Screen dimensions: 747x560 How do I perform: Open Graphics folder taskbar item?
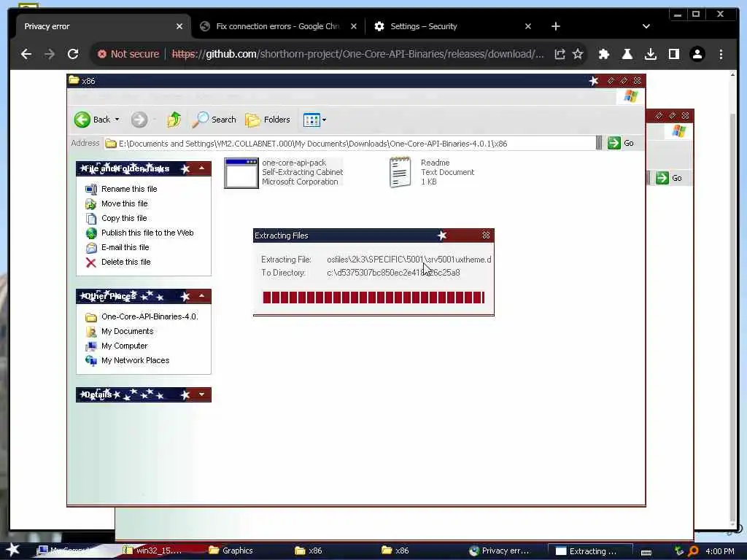231,551
